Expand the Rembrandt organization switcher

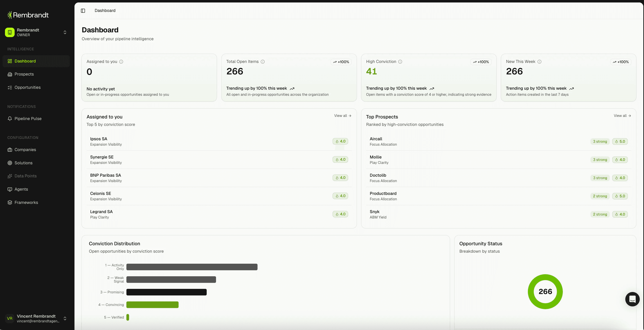click(65, 32)
